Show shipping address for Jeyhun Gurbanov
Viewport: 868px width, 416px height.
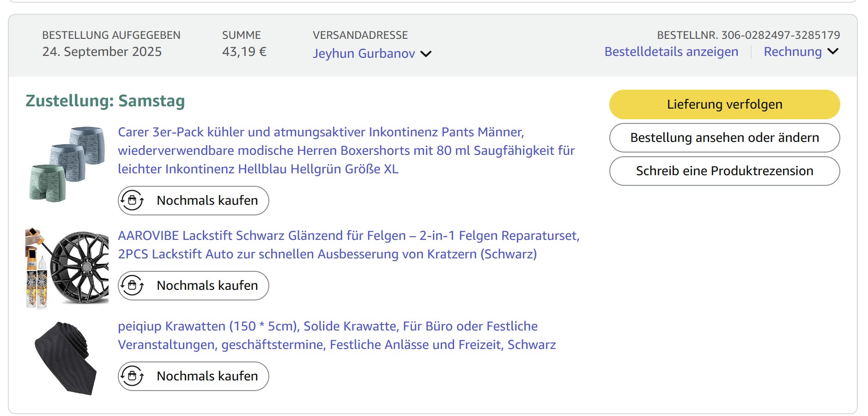(x=364, y=54)
